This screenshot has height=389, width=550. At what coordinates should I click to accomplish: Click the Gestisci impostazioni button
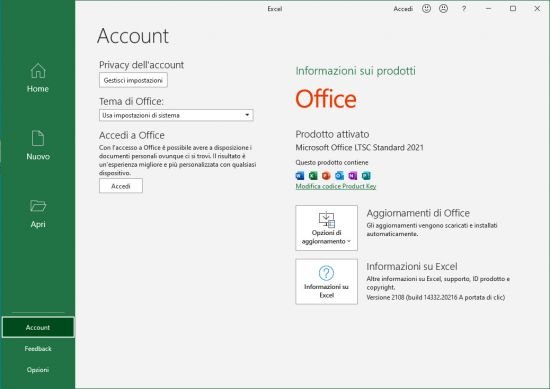(133, 80)
